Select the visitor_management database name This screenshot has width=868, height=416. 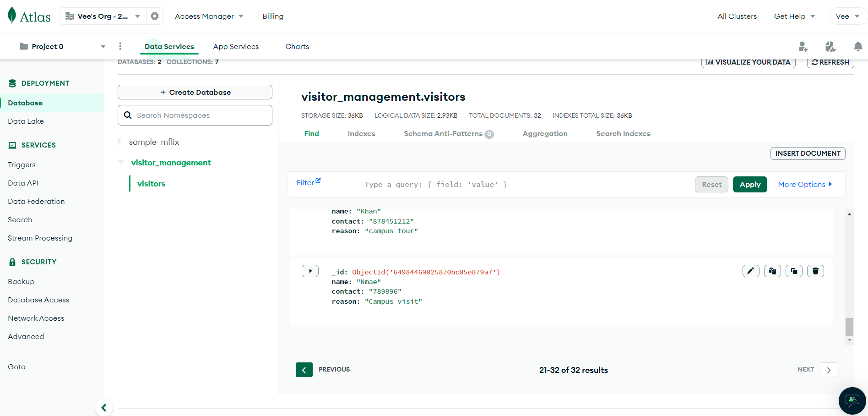(171, 163)
